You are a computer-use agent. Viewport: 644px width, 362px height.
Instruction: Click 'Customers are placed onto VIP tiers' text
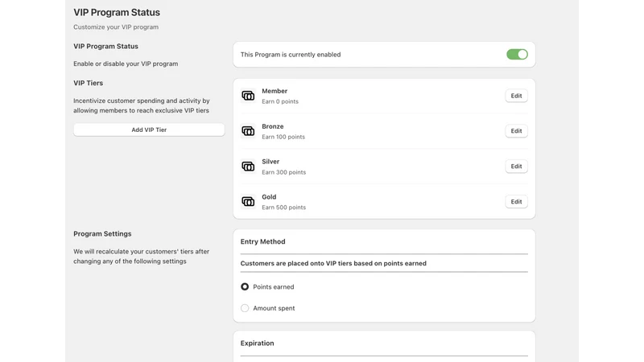(x=333, y=264)
